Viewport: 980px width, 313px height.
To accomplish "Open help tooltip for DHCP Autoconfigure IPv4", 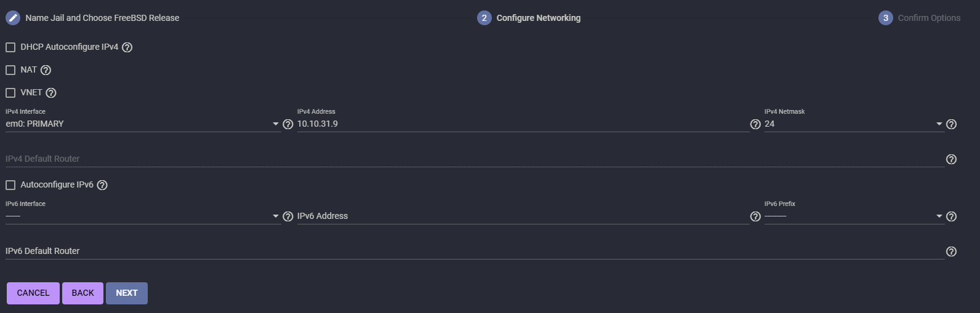I will click(127, 47).
